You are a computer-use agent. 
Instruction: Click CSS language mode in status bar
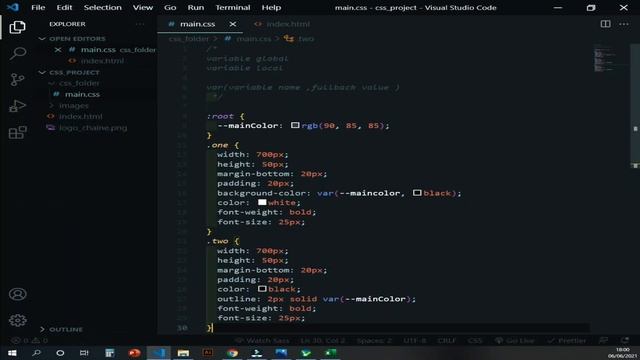point(475,340)
